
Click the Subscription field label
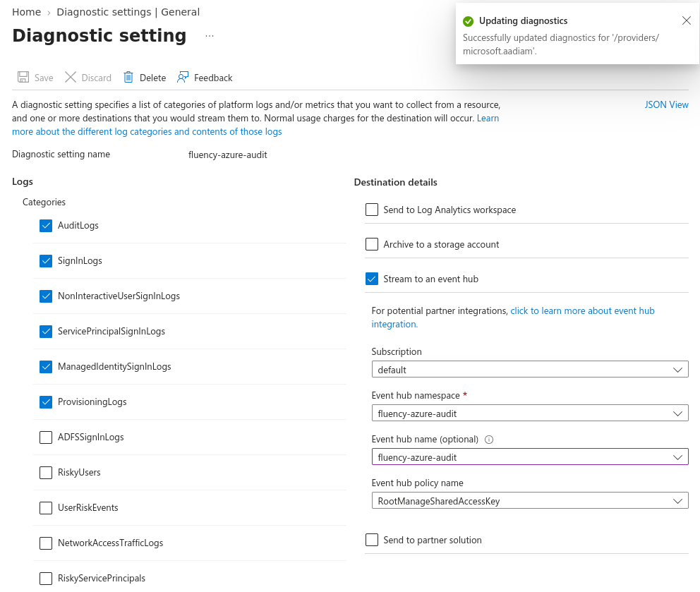coord(397,352)
